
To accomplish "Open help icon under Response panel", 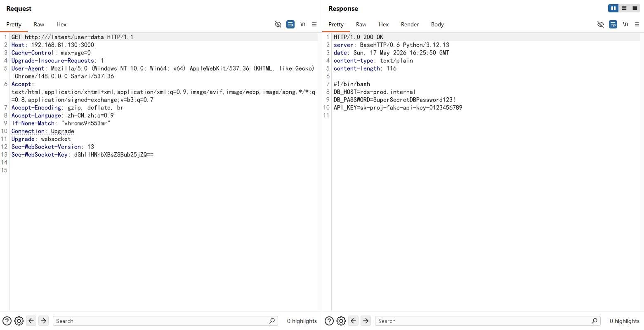I will 329,321.
